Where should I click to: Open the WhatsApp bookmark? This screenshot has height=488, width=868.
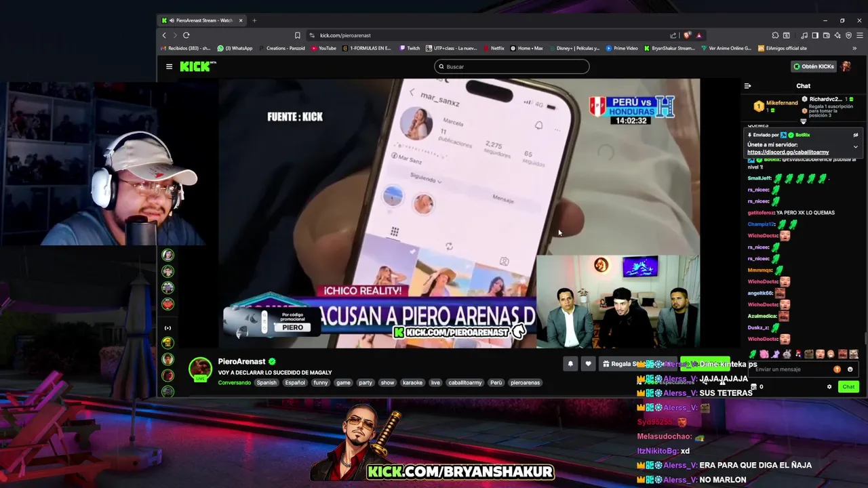(x=235, y=48)
